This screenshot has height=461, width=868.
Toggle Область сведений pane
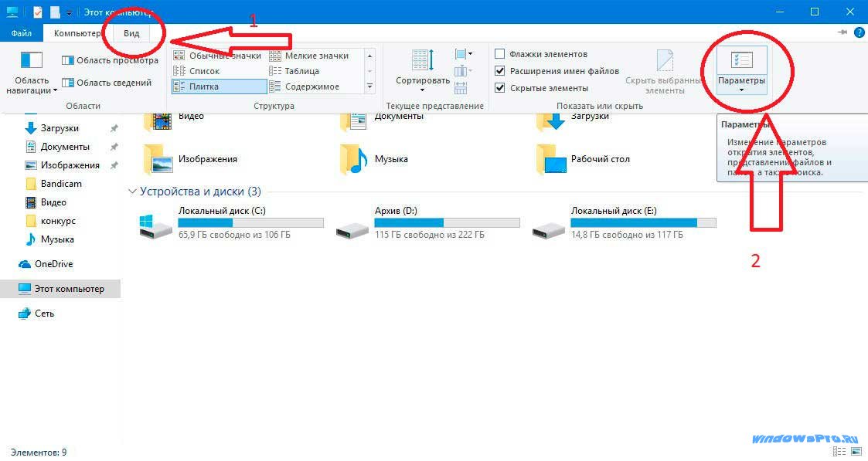107,83
